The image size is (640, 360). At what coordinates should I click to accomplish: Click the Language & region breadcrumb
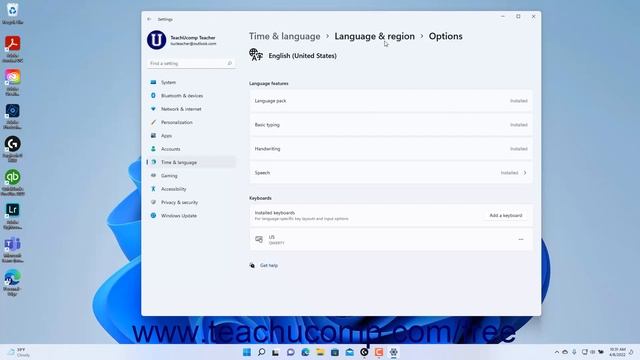click(374, 36)
